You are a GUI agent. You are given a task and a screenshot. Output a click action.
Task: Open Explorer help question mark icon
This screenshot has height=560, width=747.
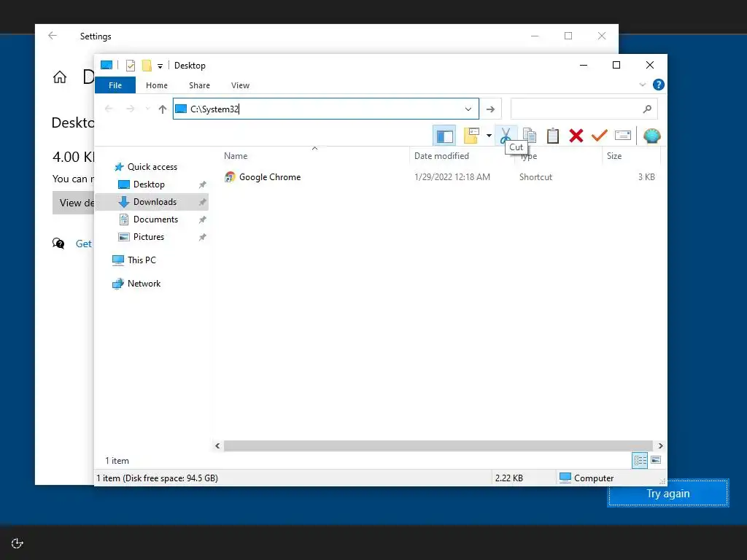pyautogui.click(x=659, y=85)
